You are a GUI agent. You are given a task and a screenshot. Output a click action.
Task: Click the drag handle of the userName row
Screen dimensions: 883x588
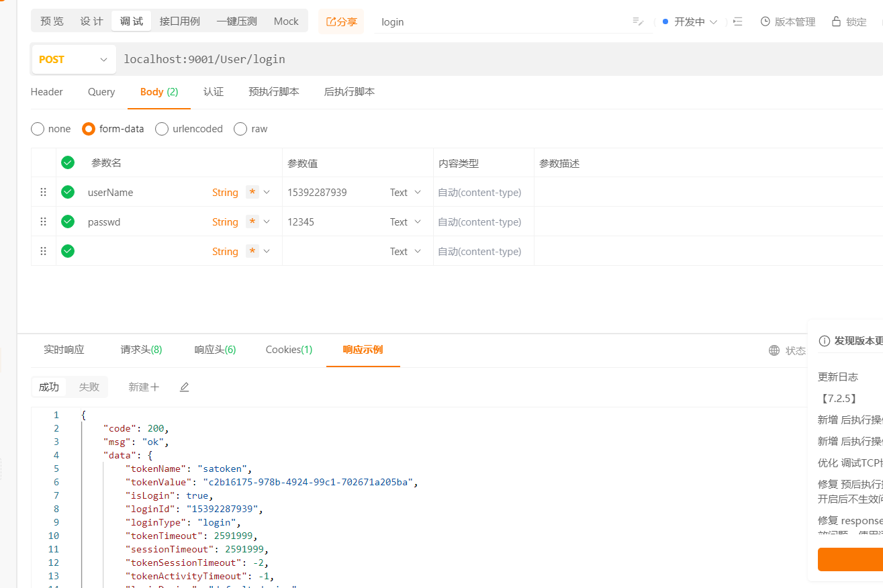(x=44, y=192)
